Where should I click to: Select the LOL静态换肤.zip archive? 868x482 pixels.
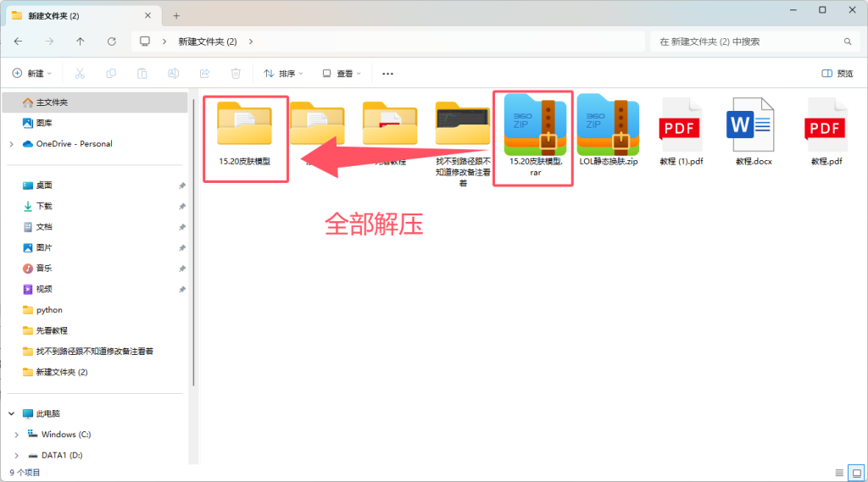[x=609, y=130]
